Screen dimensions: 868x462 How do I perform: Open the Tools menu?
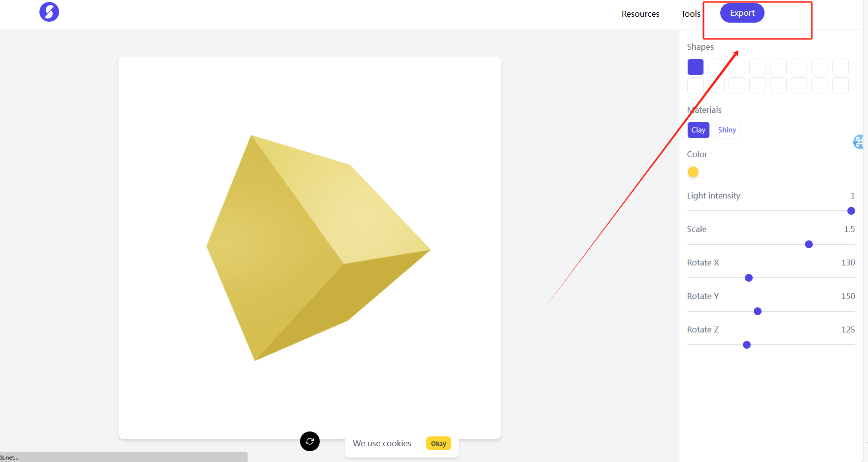(x=691, y=14)
